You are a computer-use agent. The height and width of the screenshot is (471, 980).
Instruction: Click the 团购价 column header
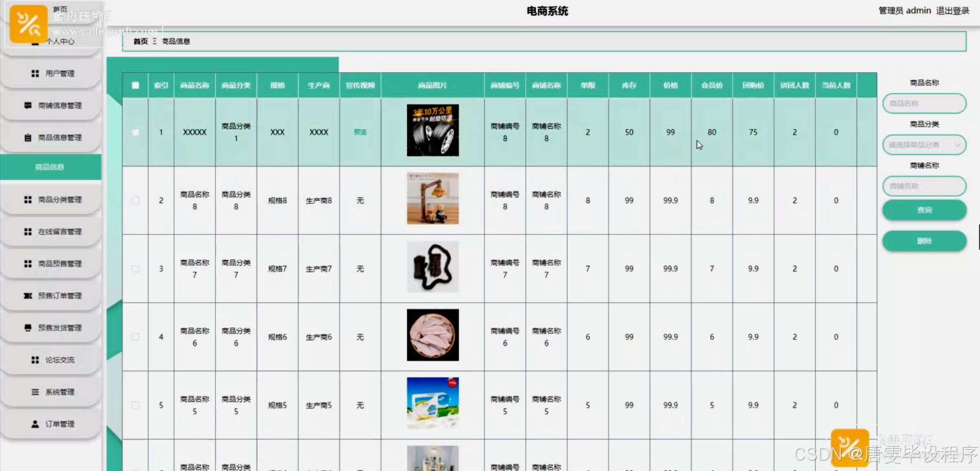[x=753, y=85]
